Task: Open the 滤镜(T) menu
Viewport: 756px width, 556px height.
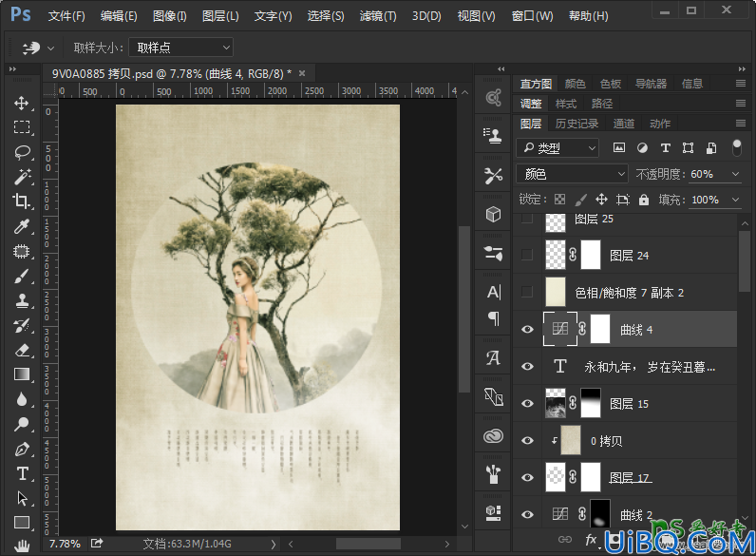Action: pos(378,16)
